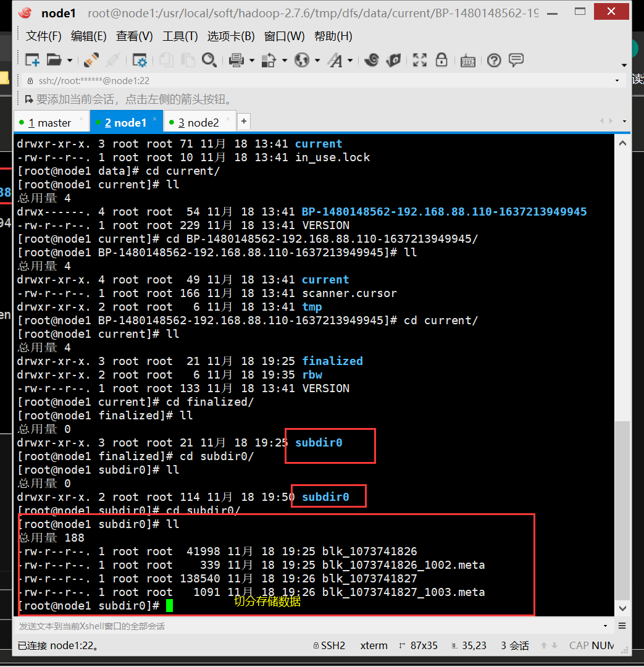Close the 1 master tab
The height and width of the screenshot is (667, 644).
pos(82,119)
